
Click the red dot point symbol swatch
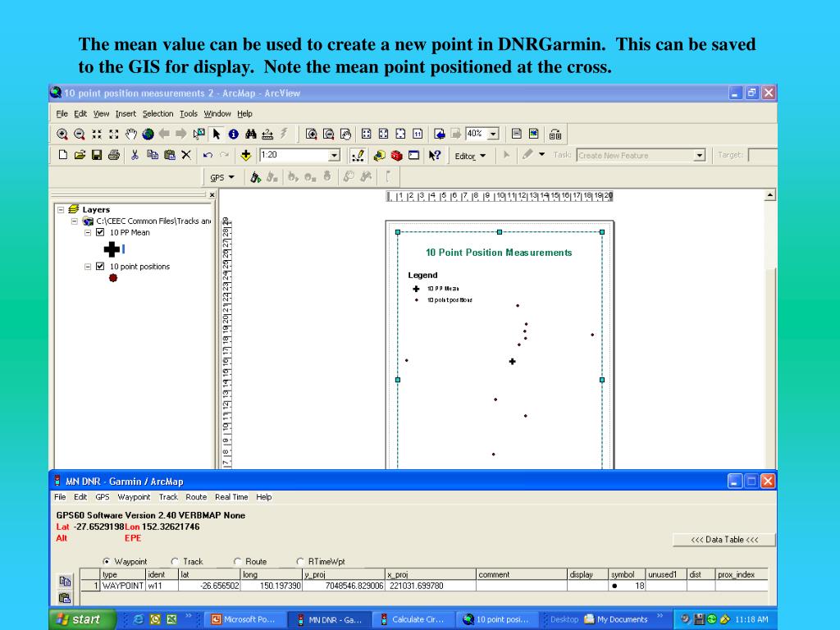coord(113,278)
